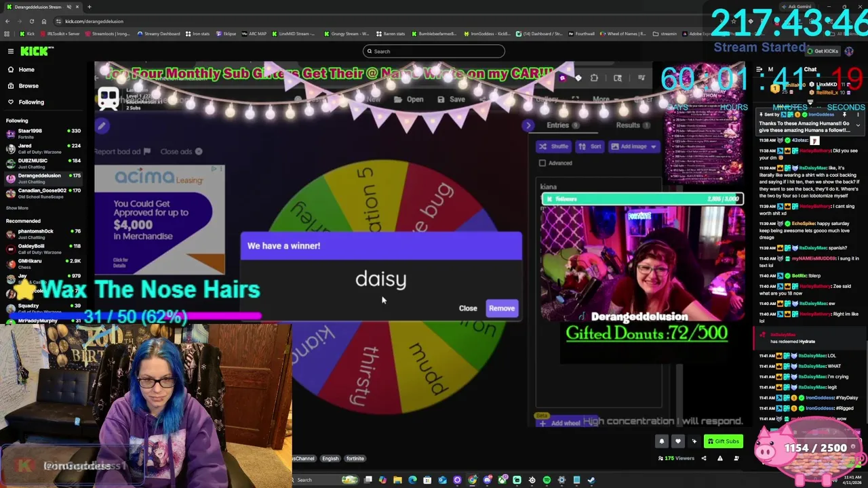868x488 pixels.
Task: Open OakleyBoiii recommended channel
Action: [43, 249]
